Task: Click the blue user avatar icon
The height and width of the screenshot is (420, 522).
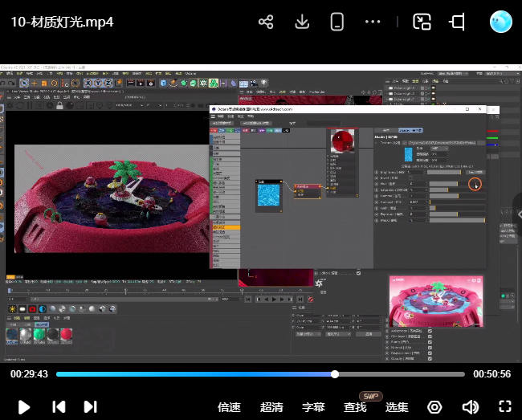Action: [501, 22]
